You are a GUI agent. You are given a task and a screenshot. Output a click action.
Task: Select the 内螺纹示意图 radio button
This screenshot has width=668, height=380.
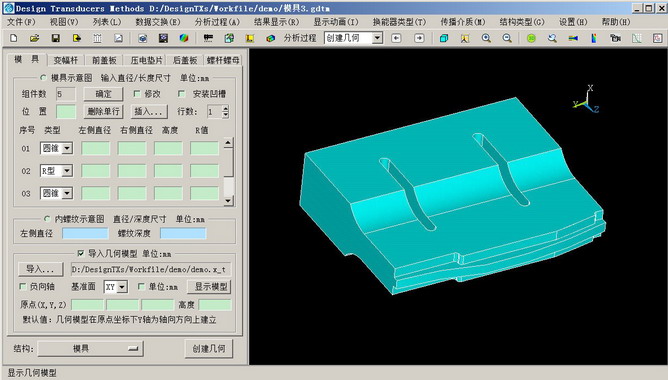click(x=47, y=219)
